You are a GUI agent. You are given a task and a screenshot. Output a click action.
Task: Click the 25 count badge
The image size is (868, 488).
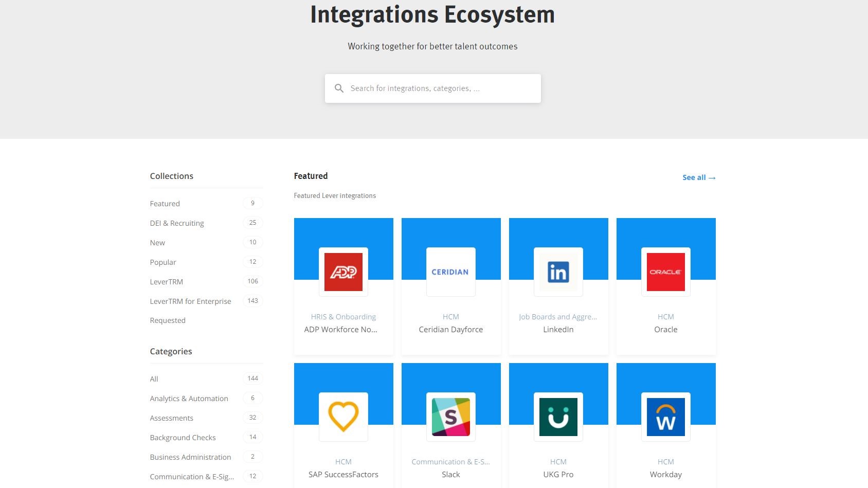click(253, 223)
